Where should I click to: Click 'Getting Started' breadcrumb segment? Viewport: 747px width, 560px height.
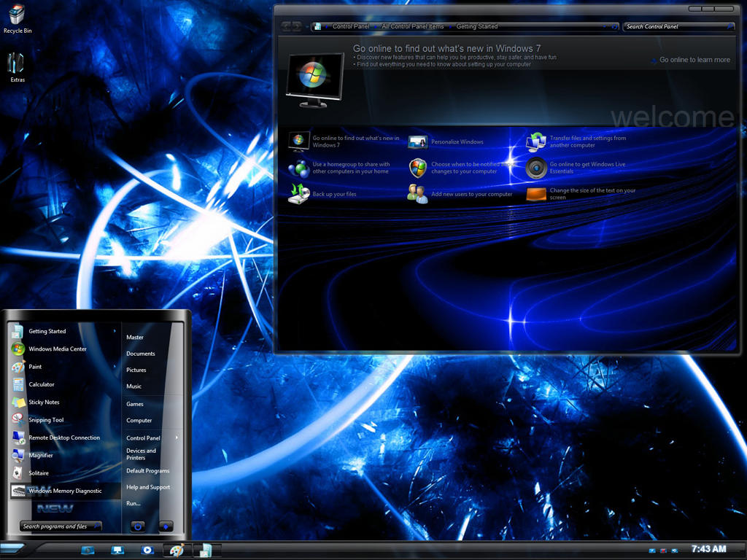[x=477, y=27]
